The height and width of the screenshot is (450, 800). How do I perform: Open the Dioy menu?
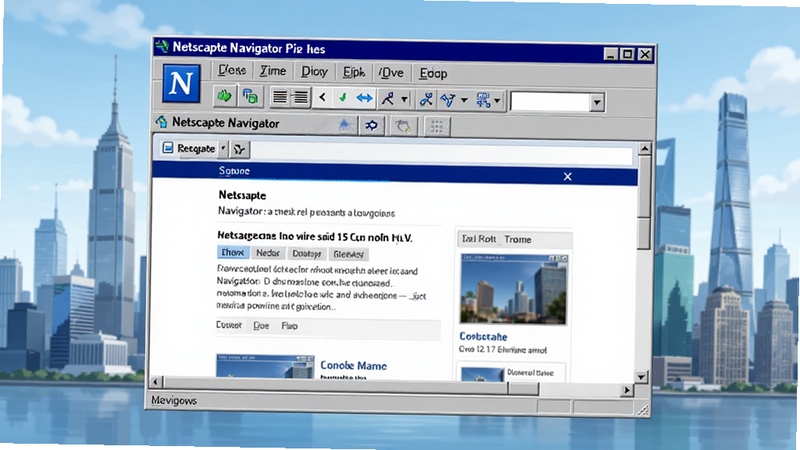pyautogui.click(x=314, y=71)
